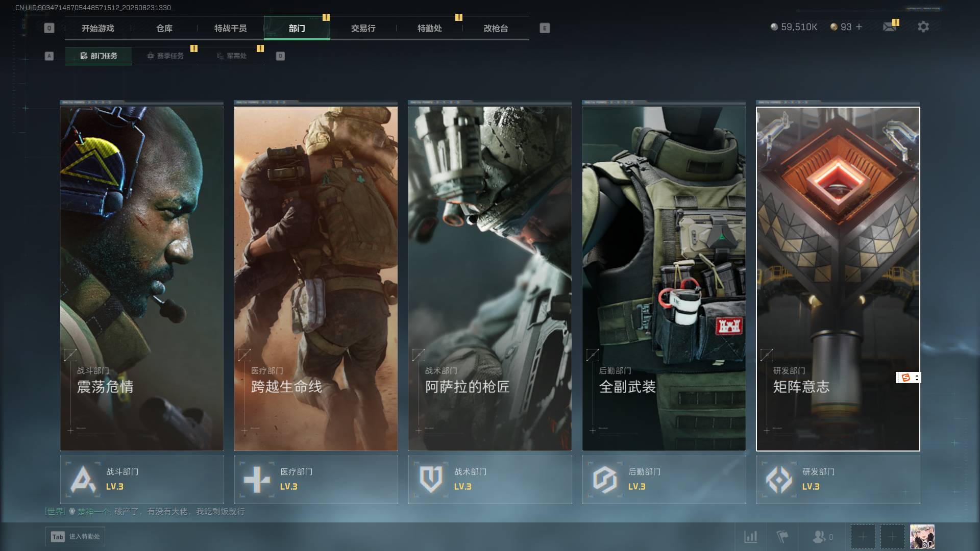Viewport: 980px width, 551px height.
Task: Click the small tag icon above 后勤部门 label
Action: pos(593,355)
